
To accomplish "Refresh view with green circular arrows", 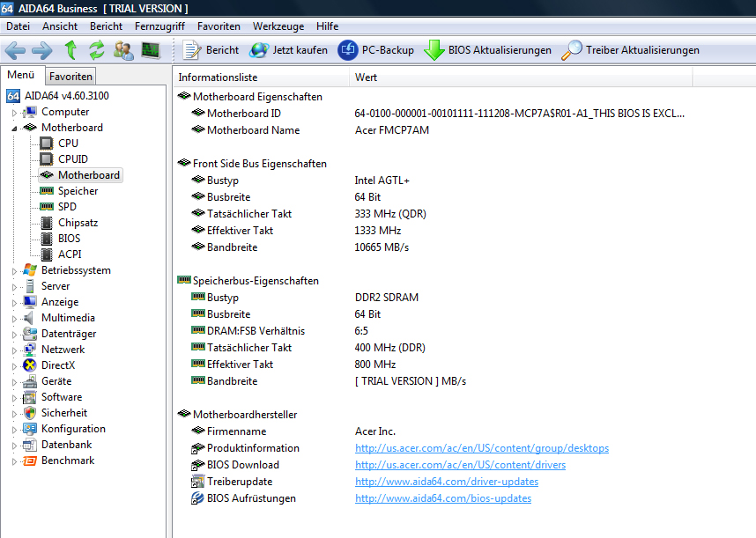I will pos(97,50).
